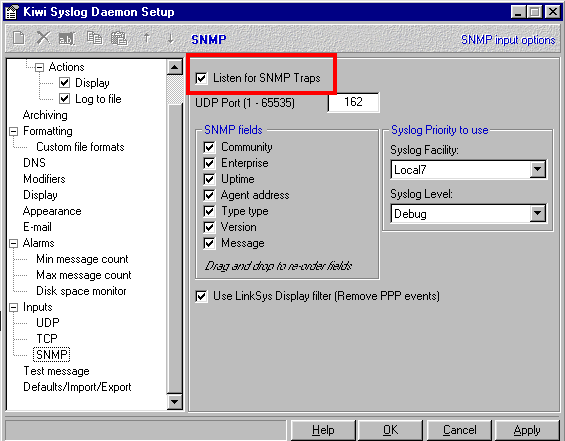The height and width of the screenshot is (441, 565).
Task: Collapse the Actions tree node
Action: click(x=39, y=67)
